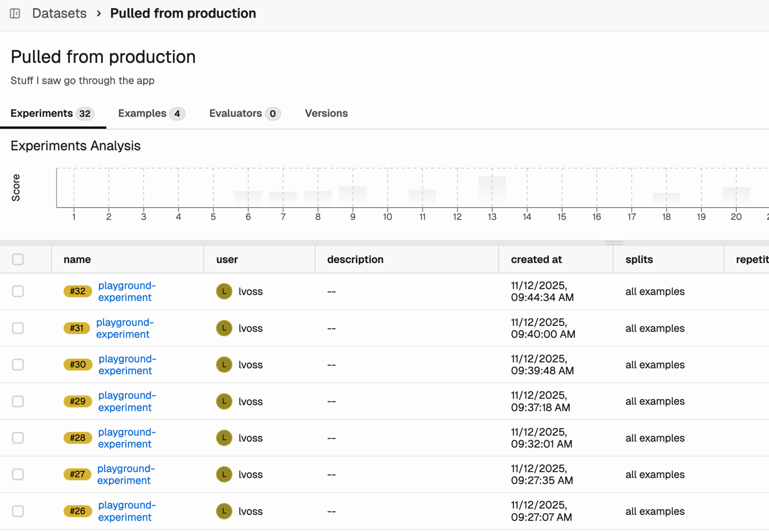Click lvoss avatar in experiment #29 row
The width and height of the screenshot is (769, 532).
pyautogui.click(x=224, y=401)
